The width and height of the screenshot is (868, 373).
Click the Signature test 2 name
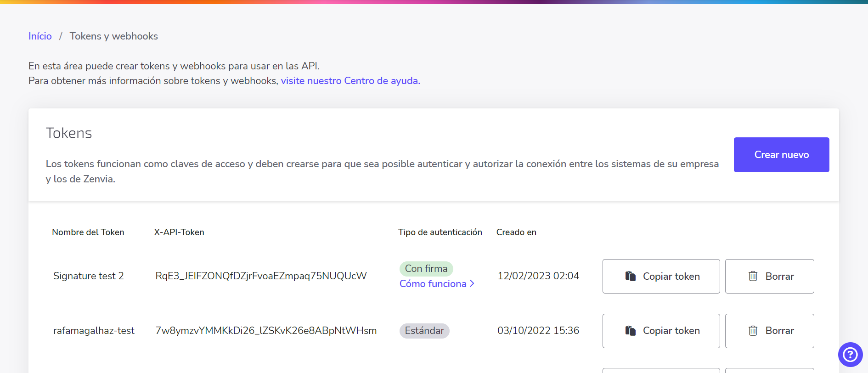point(89,276)
